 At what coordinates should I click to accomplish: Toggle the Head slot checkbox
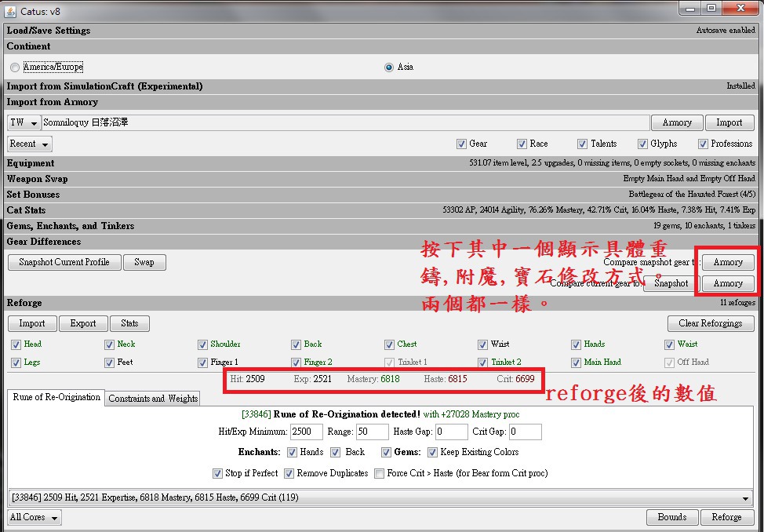tap(16, 344)
